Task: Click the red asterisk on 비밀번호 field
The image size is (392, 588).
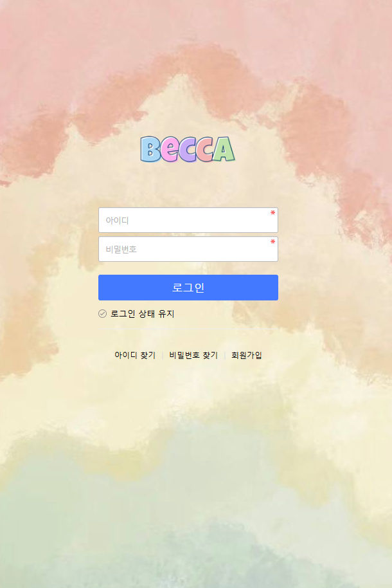Action: point(273,242)
